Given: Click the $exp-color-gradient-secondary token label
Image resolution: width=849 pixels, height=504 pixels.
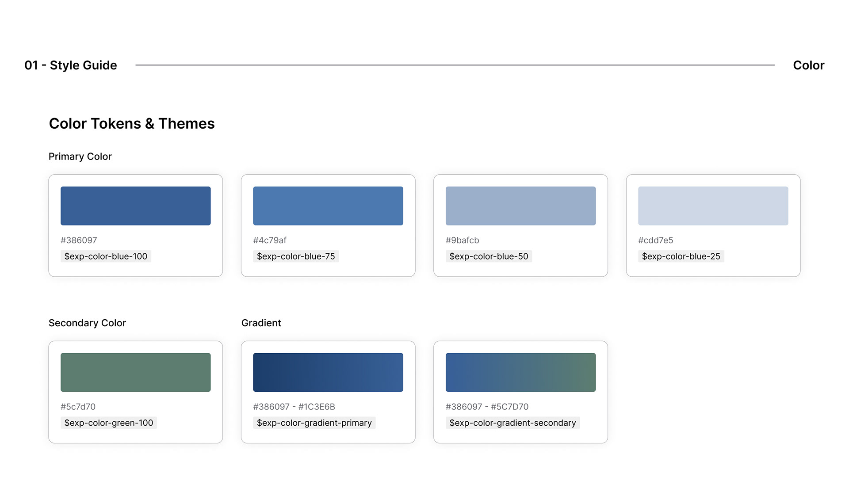Looking at the screenshot, I should [512, 423].
